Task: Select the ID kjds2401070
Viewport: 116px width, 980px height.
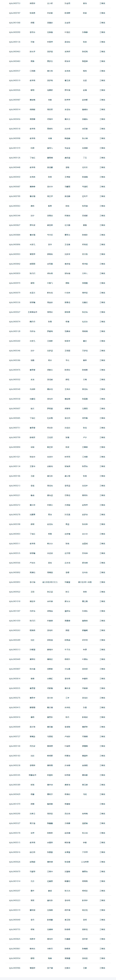Action: (x=14, y=804)
